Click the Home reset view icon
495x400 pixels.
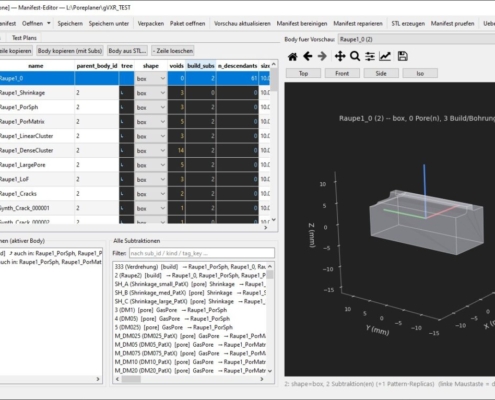293,56
